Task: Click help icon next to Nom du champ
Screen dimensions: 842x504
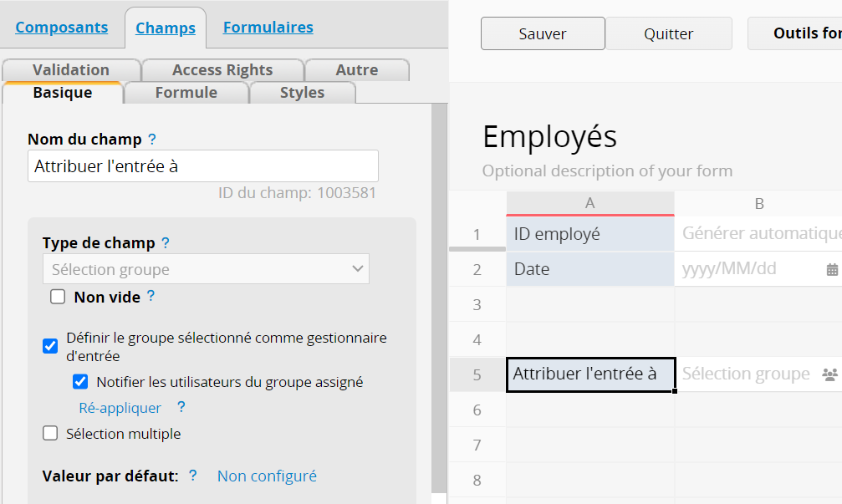Action: 151,140
